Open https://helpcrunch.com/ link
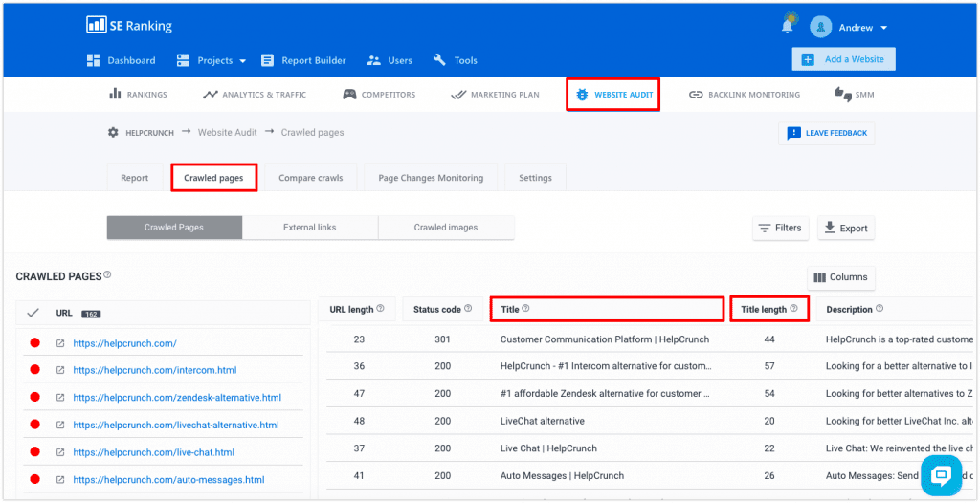Viewport: 980px width, 503px height. [125, 343]
